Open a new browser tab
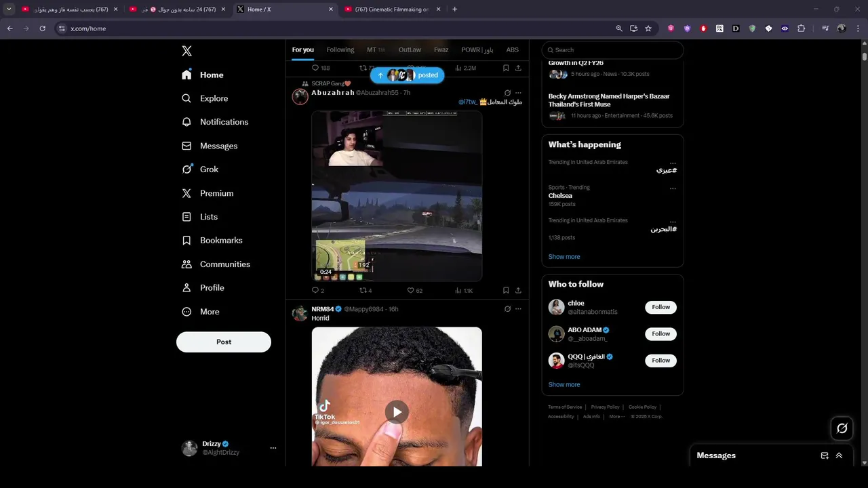 (x=454, y=9)
